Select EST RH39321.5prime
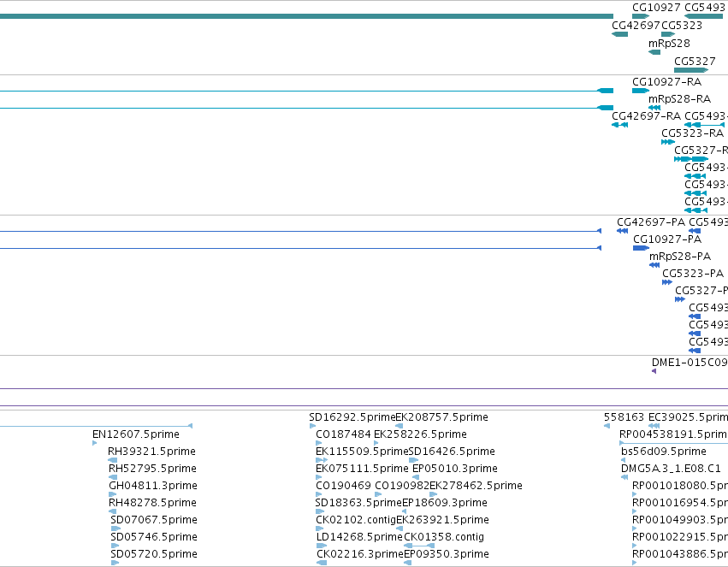728x567 pixels. click(x=151, y=452)
